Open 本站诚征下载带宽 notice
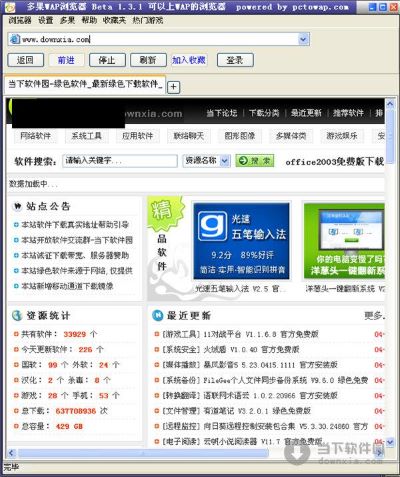This screenshot has height=477, width=400. tap(75, 255)
